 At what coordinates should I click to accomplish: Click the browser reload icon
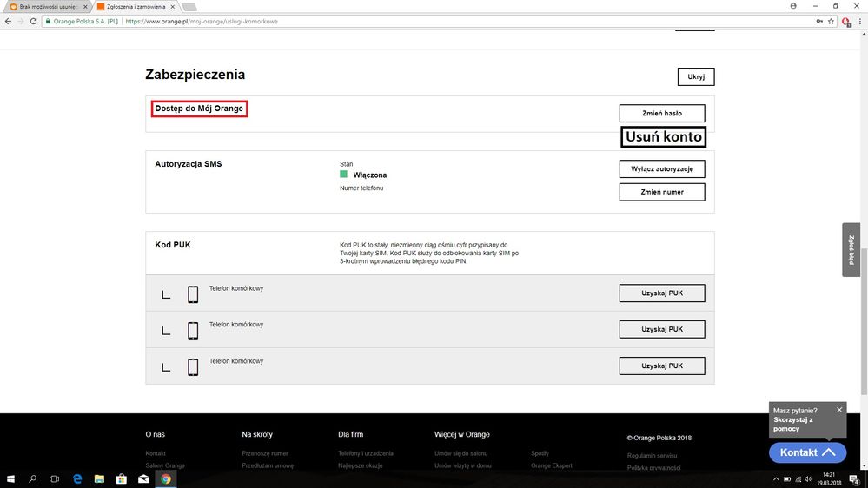[34, 21]
